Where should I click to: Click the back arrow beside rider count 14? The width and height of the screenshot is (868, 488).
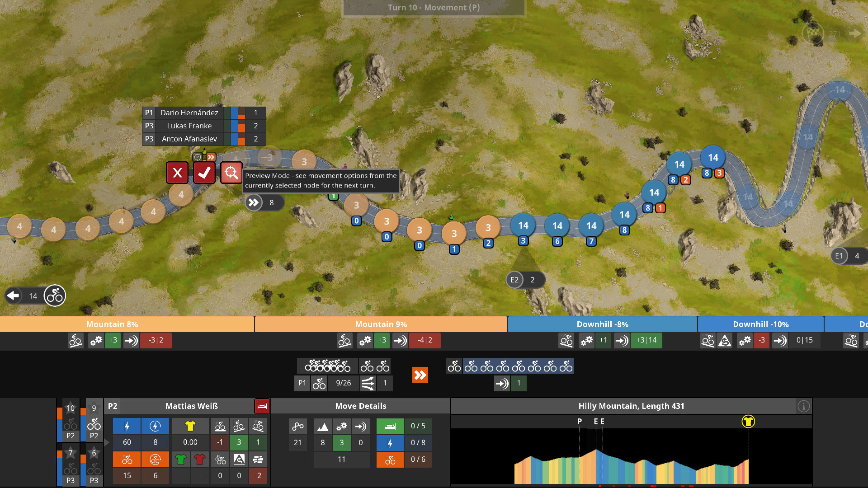[14, 296]
